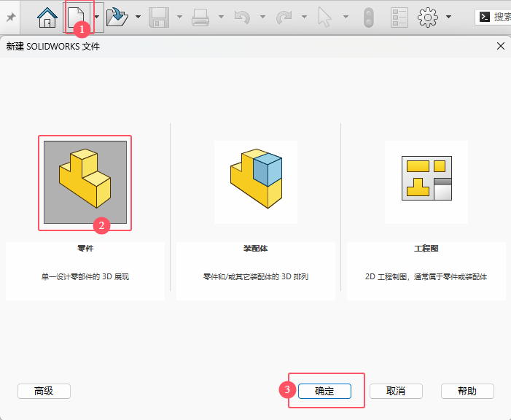Click the 工程图 label text
Image resolution: width=511 pixels, height=420 pixels.
coord(426,249)
